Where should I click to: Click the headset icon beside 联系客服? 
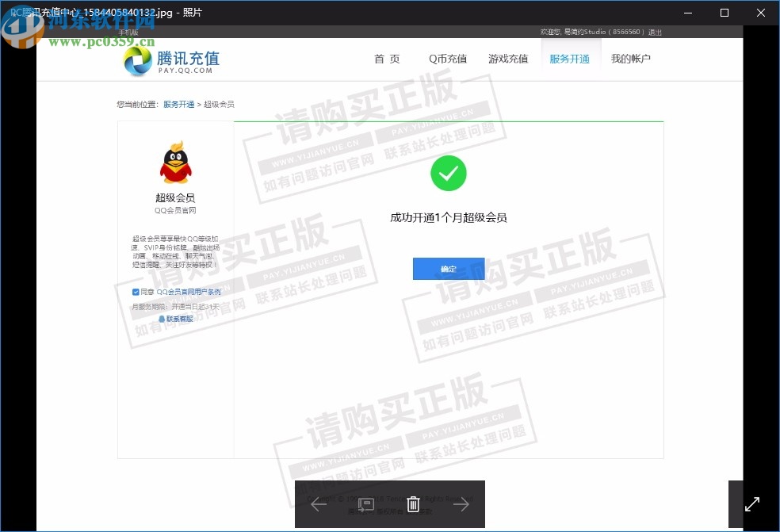tap(162, 319)
